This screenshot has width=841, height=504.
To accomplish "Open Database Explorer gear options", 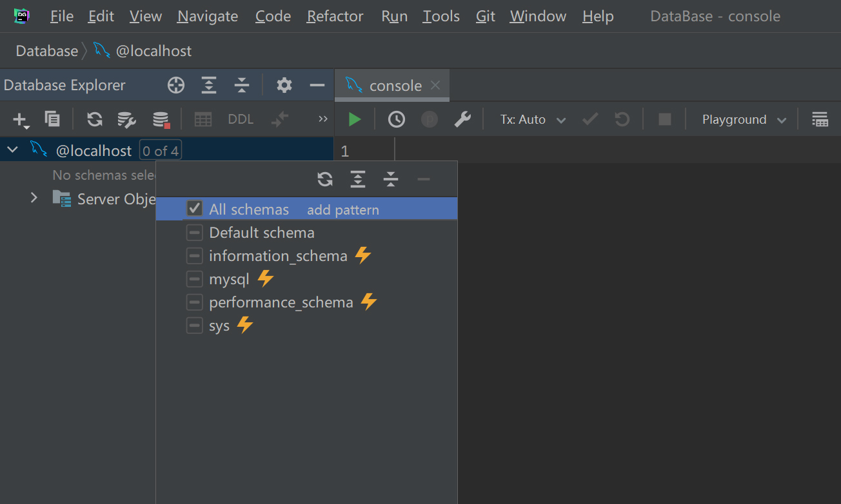I will click(x=284, y=85).
